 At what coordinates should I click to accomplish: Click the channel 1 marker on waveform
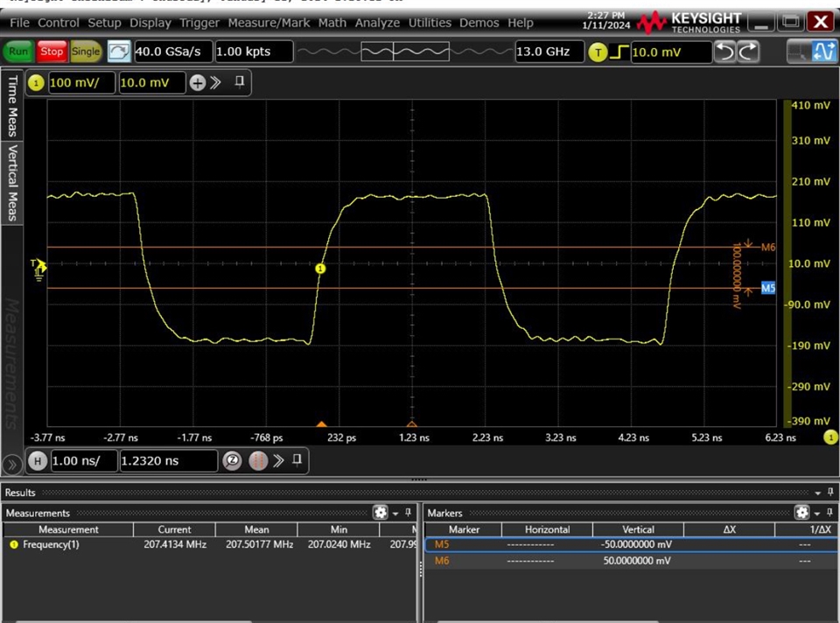point(320,269)
